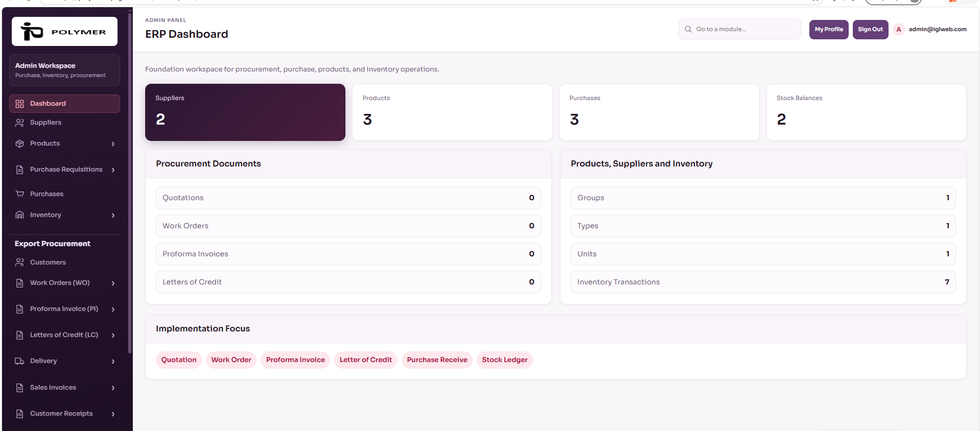Image resolution: width=980 pixels, height=431 pixels.
Task: Open the Inventory Transactions row
Action: pyautogui.click(x=763, y=282)
